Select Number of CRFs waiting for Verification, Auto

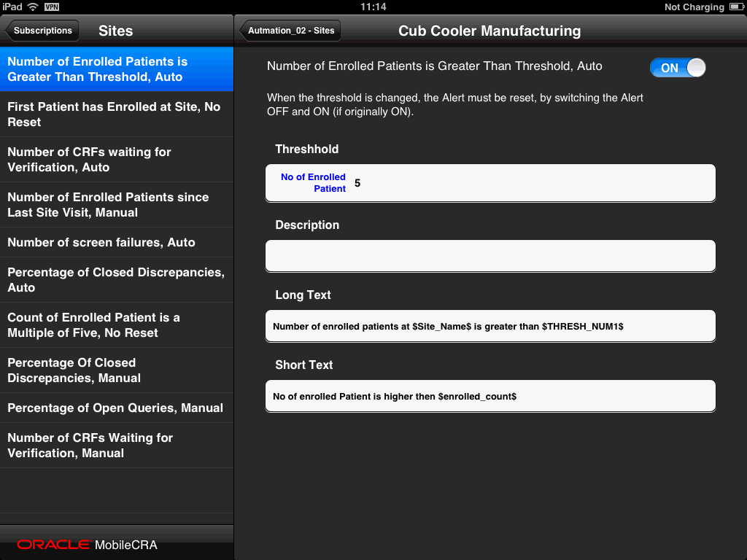point(117,160)
